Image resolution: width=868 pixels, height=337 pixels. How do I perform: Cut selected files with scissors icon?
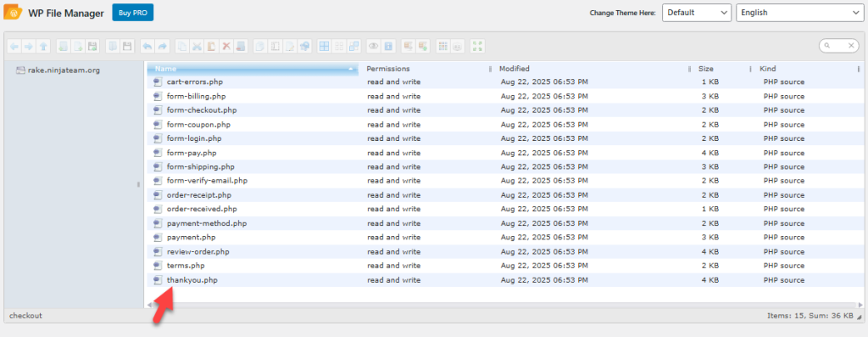click(197, 46)
